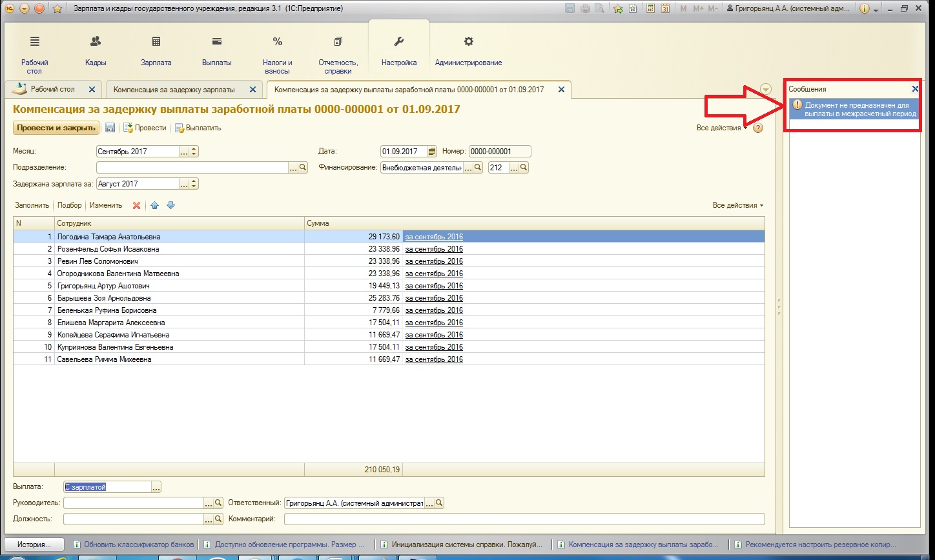This screenshot has height=560, width=935.
Task: Click Провести и закрыть button
Action: [56, 128]
